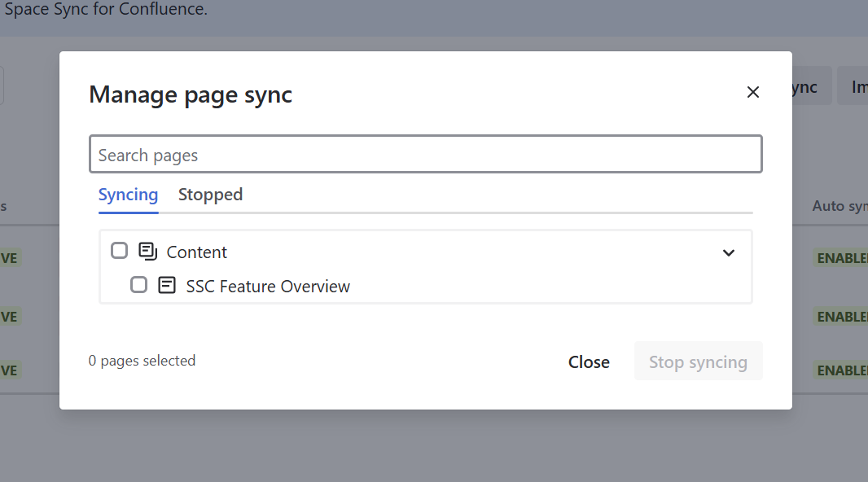Open the Stopped tab
This screenshot has width=868, height=482.
coord(210,195)
